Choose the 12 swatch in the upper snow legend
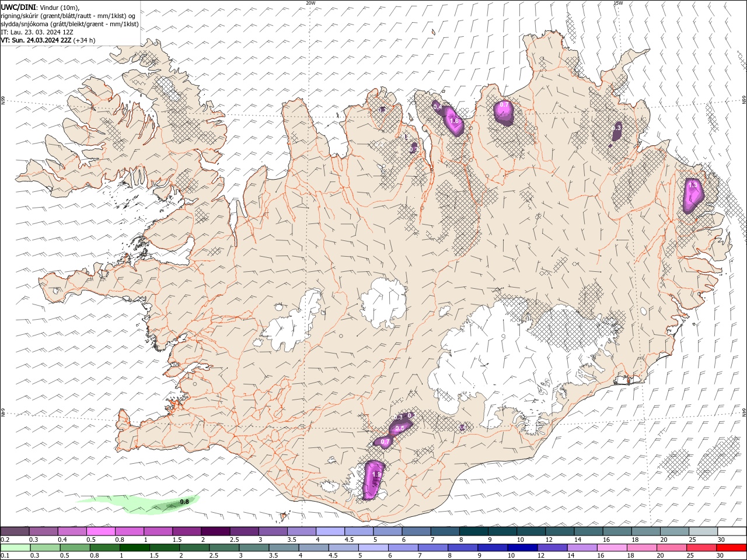The height and width of the screenshot is (560, 747). (x=560, y=531)
